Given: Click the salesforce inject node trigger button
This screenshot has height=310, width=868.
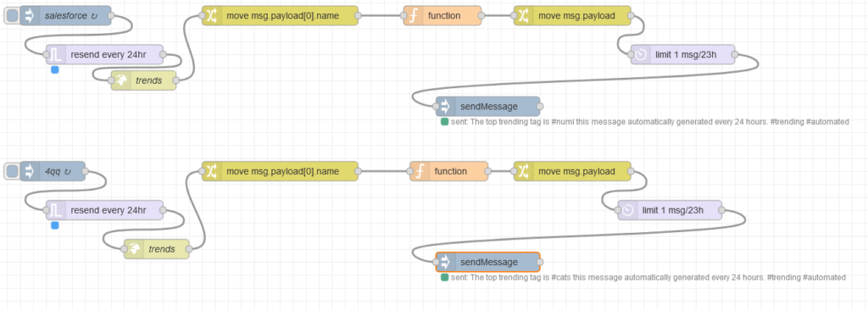Looking at the screenshot, I should pyautogui.click(x=11, y=16).
